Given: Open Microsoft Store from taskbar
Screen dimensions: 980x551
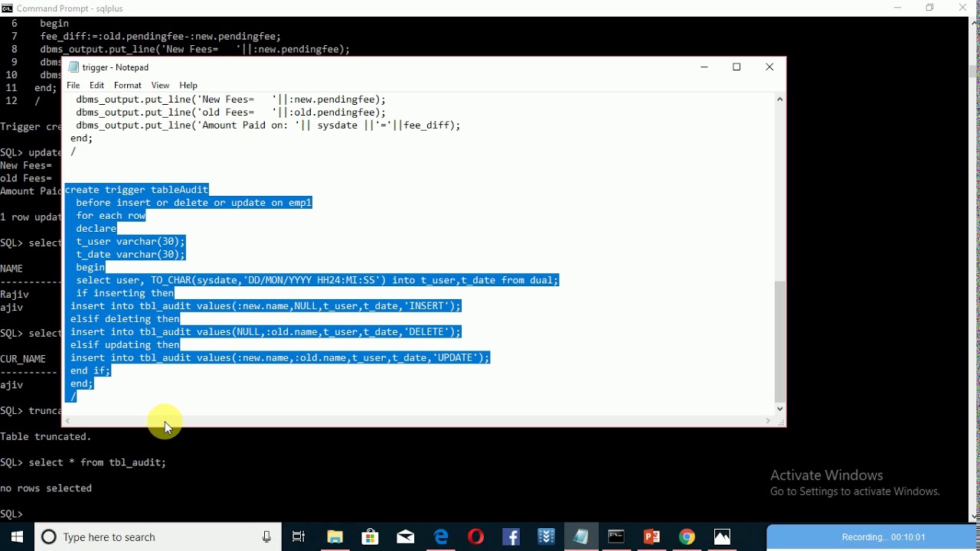Looking at the screenshot, I should tap(371, 537).
